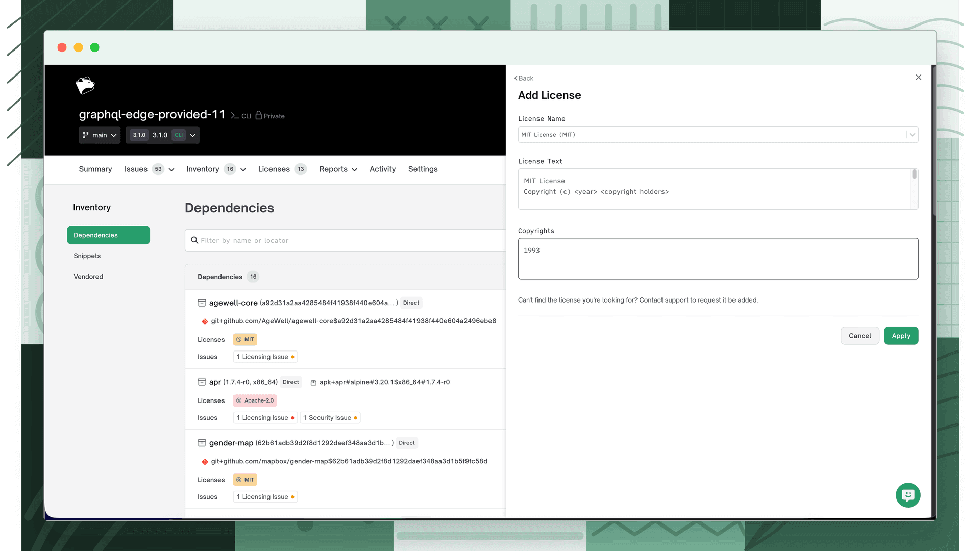Click apr's Apache-2.0 license badge
Viewport: 980px width, 551px height.
[255, 400]
